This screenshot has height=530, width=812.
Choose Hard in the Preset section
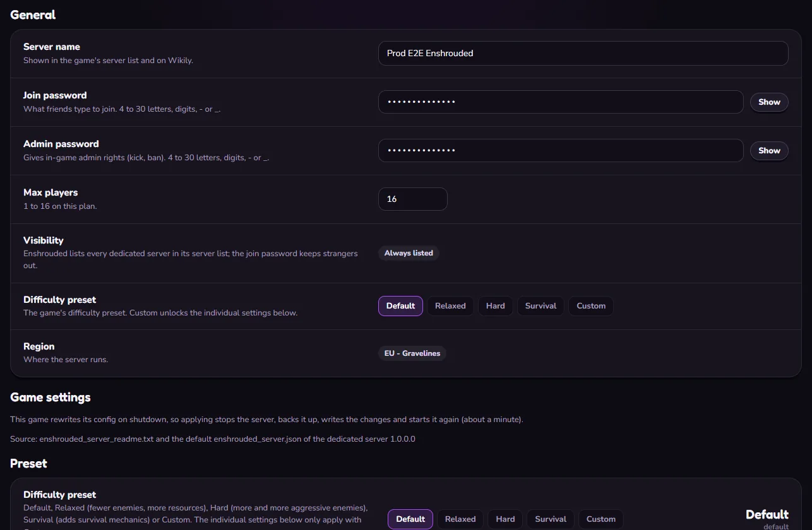pyautogui.click(x=505, y=519)
